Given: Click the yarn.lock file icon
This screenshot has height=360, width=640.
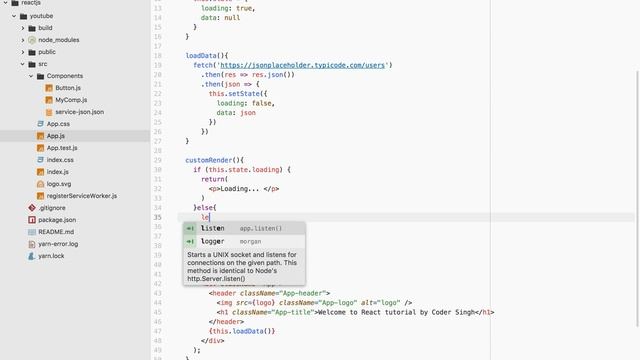Looking at the screenshot, I should [32, 256].
